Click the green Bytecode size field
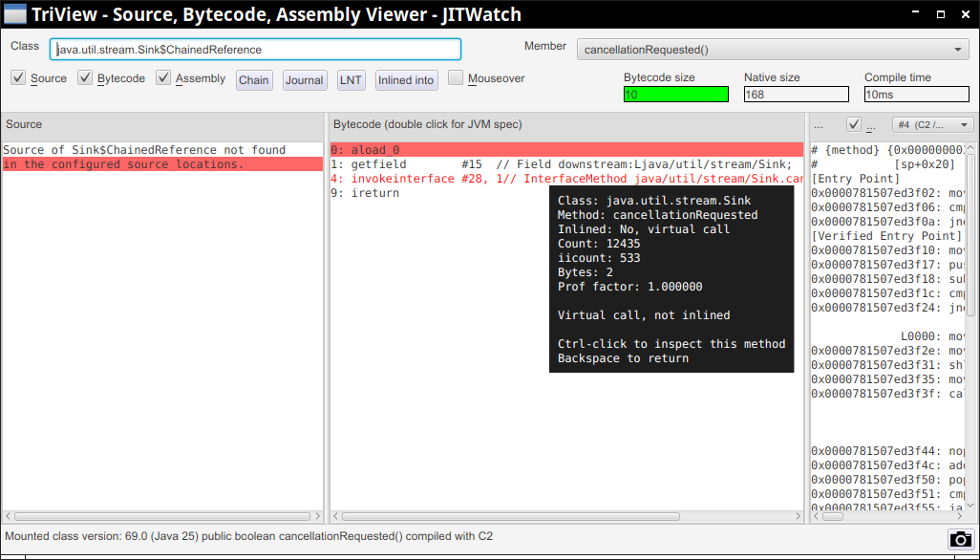980x560 pixels. coord(675,95)
